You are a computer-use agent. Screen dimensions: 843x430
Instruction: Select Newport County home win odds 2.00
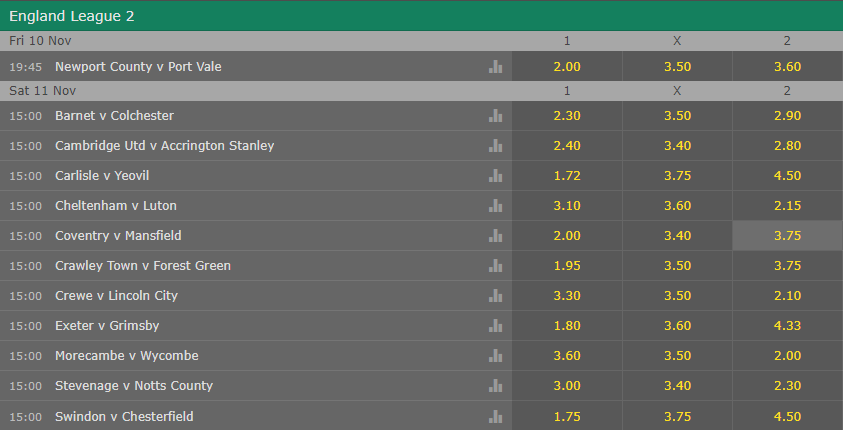(x=567, y=67)
